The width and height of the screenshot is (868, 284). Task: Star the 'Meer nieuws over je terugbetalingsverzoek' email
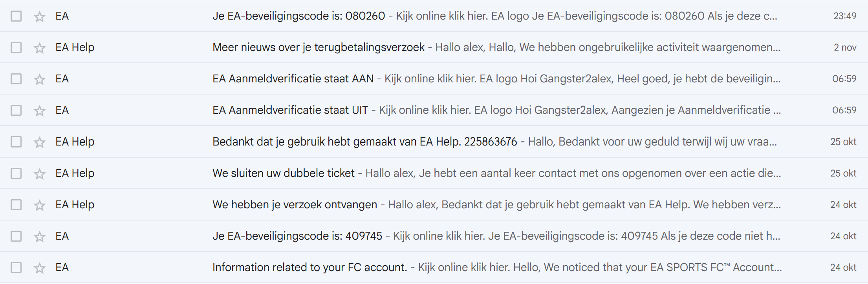tap(40, 48)
